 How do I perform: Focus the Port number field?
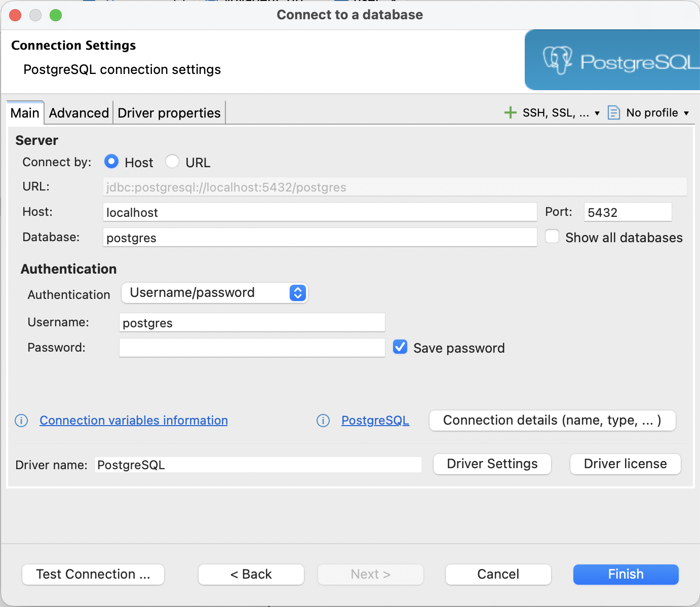[627, 212]
